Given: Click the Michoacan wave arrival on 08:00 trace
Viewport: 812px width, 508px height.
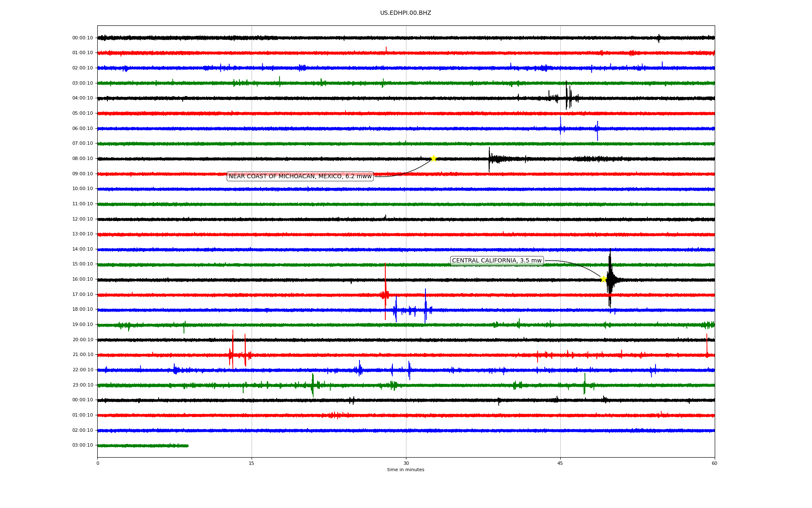Looking at the screenshot, I should (490, 159).
